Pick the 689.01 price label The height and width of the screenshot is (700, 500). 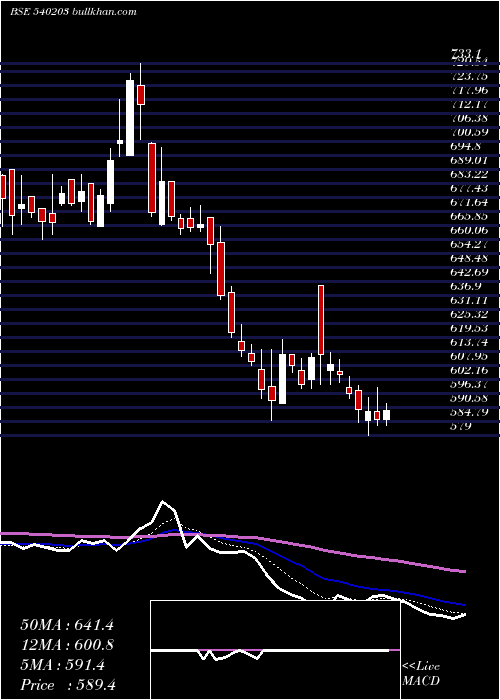click(469, 160)
